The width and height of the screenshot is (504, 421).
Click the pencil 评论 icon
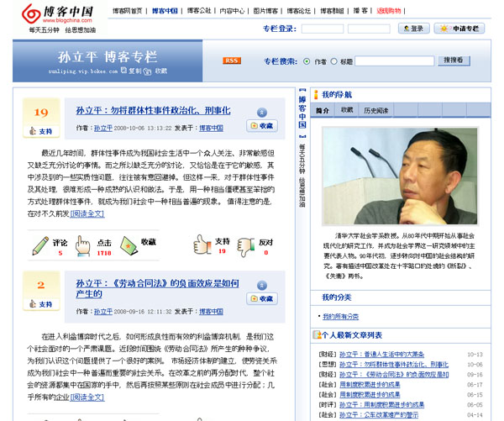40,246
